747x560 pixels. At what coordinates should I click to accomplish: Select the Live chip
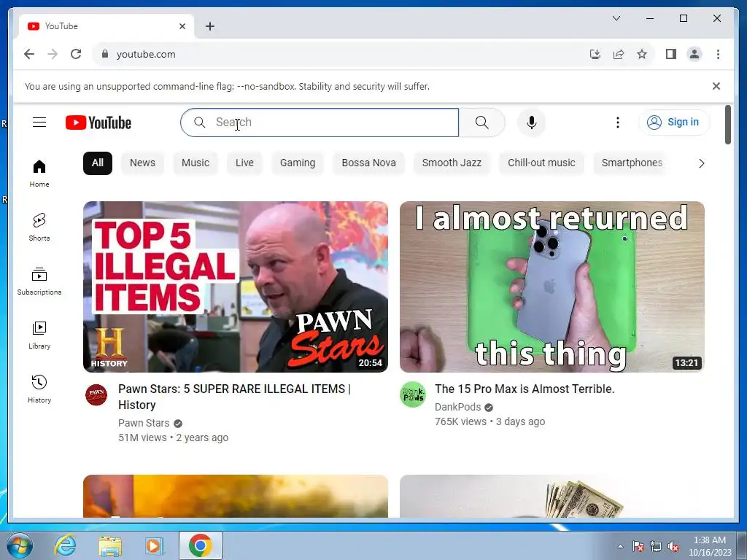pos(244,163)
